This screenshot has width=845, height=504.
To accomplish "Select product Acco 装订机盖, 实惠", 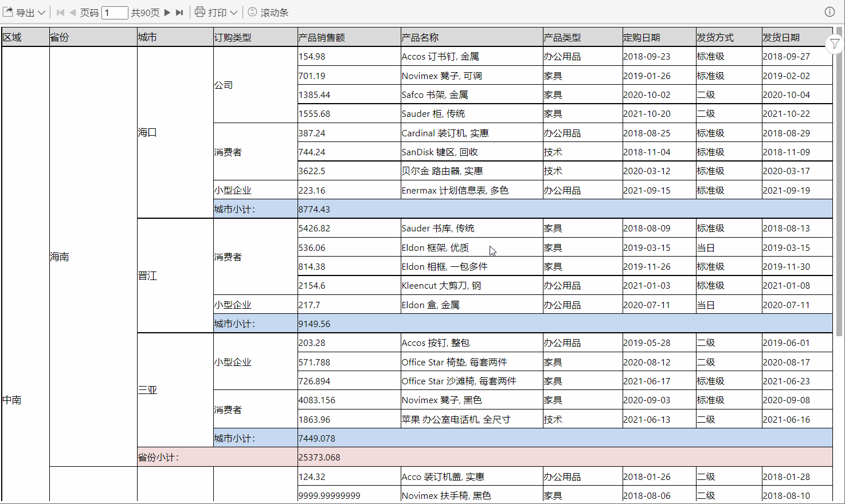I will tap(472, 477).
